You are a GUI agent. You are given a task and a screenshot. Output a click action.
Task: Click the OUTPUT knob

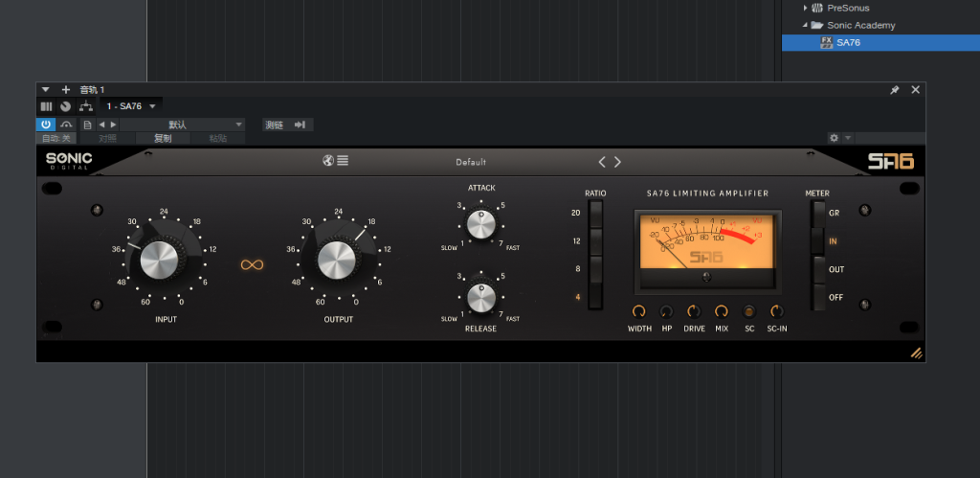click(337, 259)
